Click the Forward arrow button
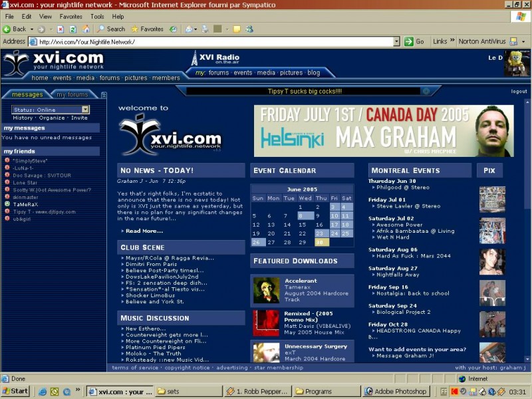Screen dimensions: 532x399 click(x=41, y=29)
